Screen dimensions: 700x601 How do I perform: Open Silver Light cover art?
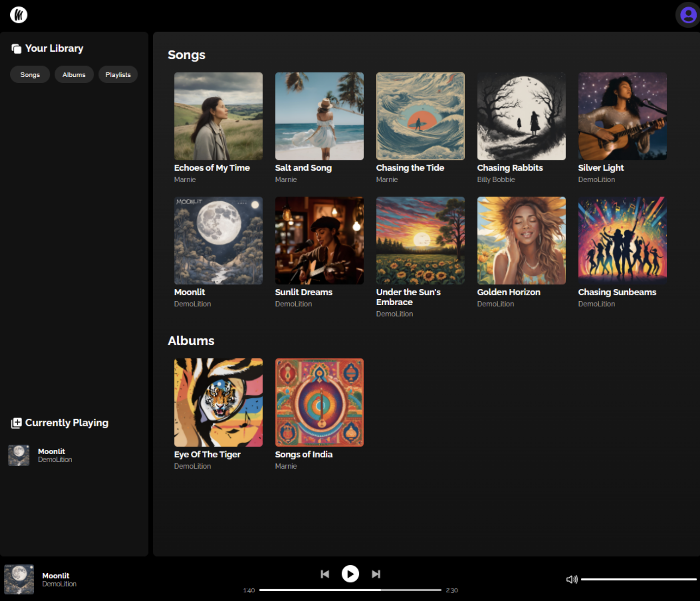click(622, 116)
